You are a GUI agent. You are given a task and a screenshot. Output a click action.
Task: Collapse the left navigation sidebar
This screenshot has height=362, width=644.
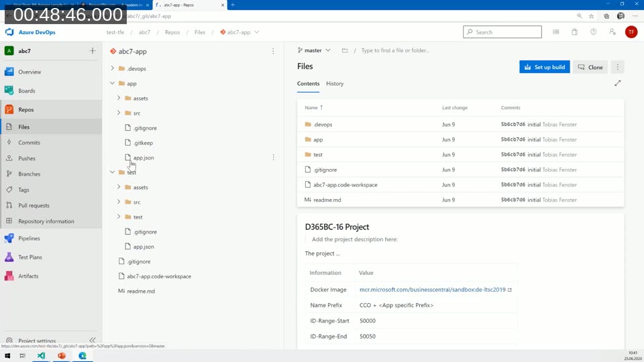click(x=93, y=340)
